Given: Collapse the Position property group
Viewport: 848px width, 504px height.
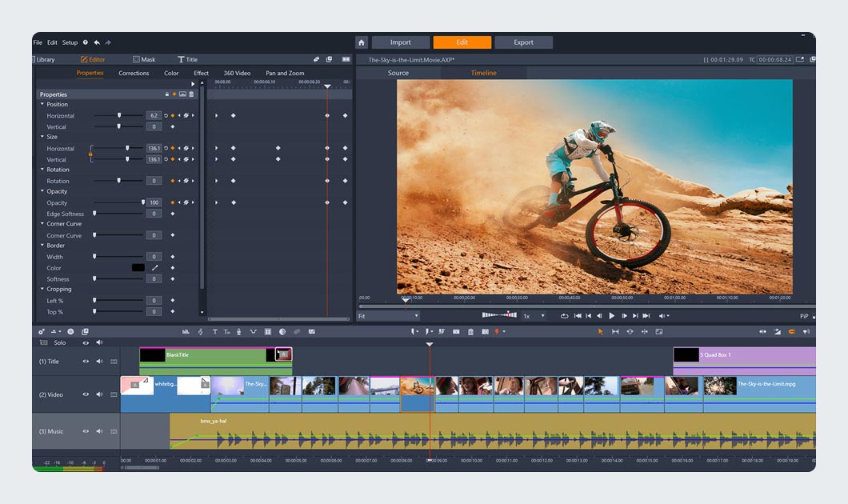Looking at the screenshot, I should (x=42, y=104).
